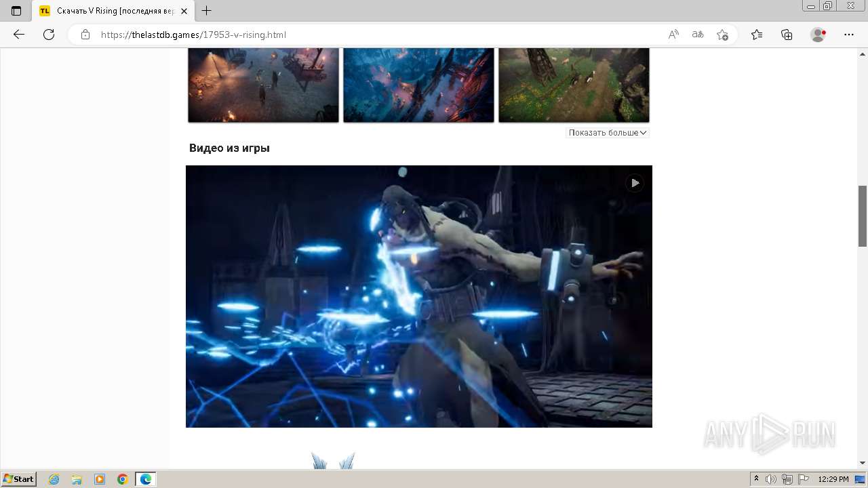
Task: Show hidden system tray icons
Action: (757, 479)
